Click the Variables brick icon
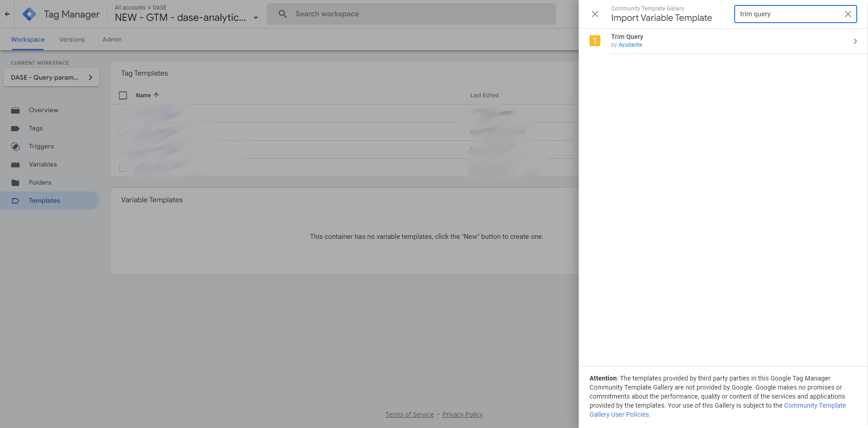The width and height of the screenshot is (868, 428). [x=15, y=165]
